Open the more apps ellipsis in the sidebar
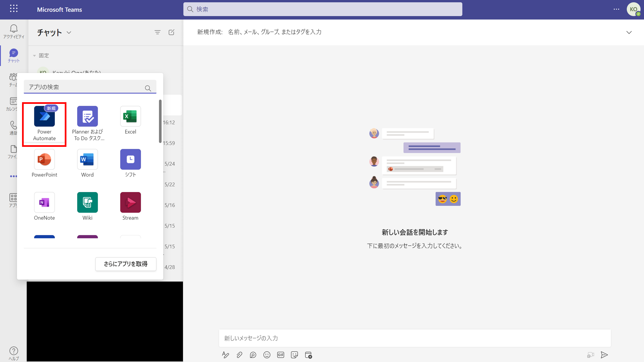This screenshot has width=644, height=362. coord(14,176)
